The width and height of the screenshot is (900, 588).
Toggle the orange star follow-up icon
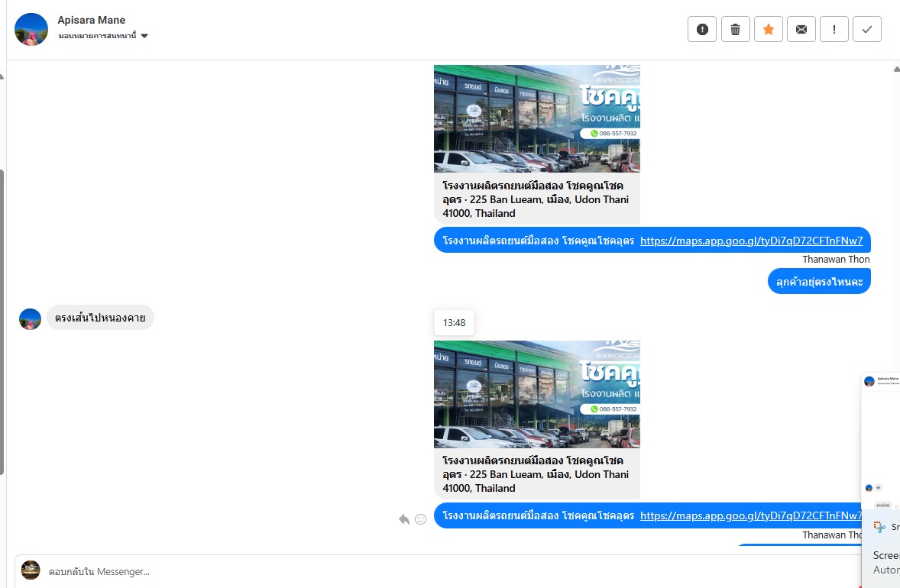click(768, 29)
